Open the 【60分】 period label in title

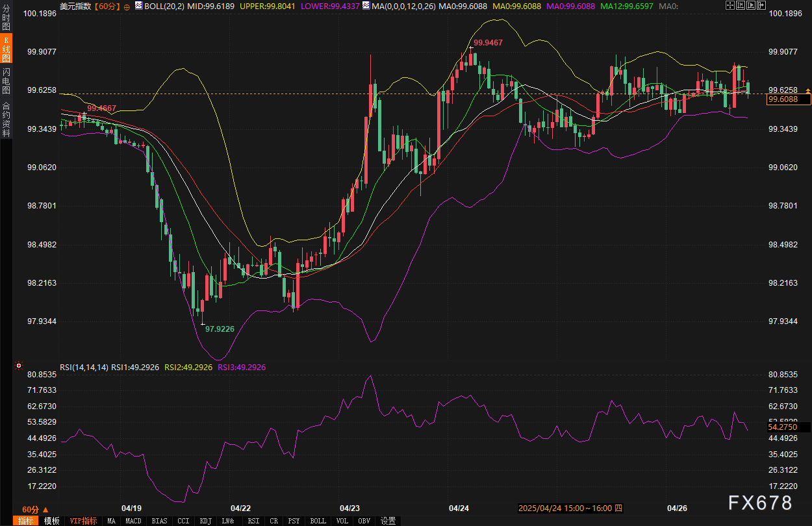(x=107, y=6)
